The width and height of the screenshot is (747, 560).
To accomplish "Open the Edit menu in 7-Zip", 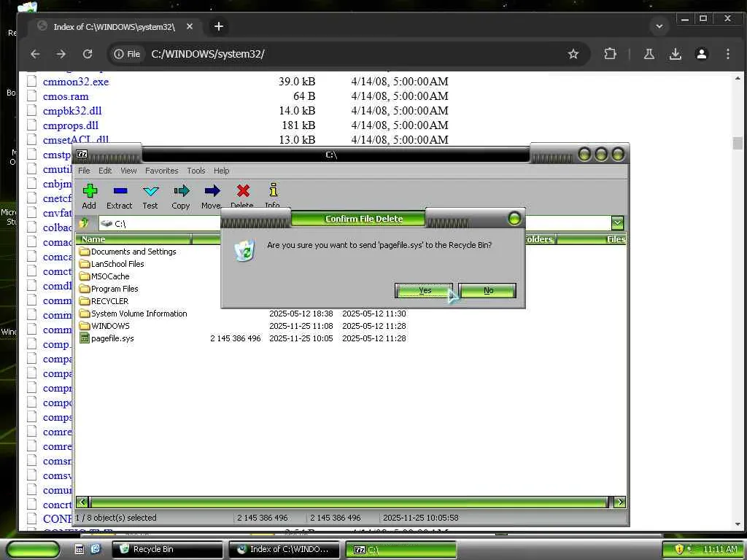I will pyautogui.click(x=105, y=171).
